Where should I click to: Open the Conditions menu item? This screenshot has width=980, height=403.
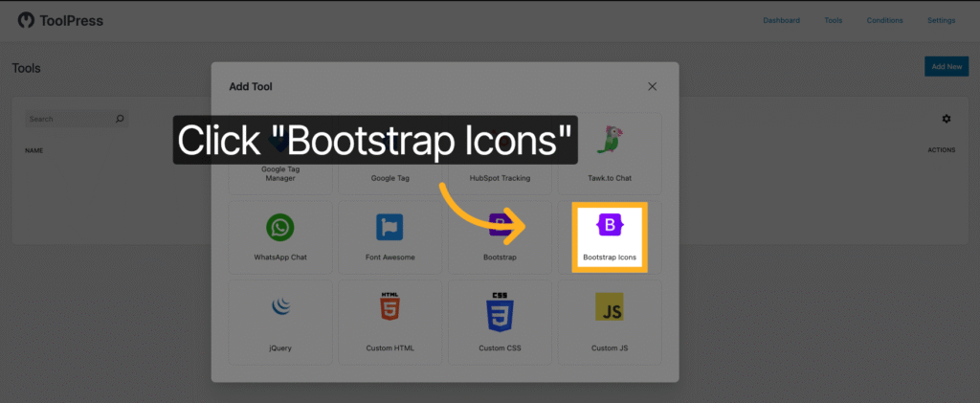(x=884, y=20)
